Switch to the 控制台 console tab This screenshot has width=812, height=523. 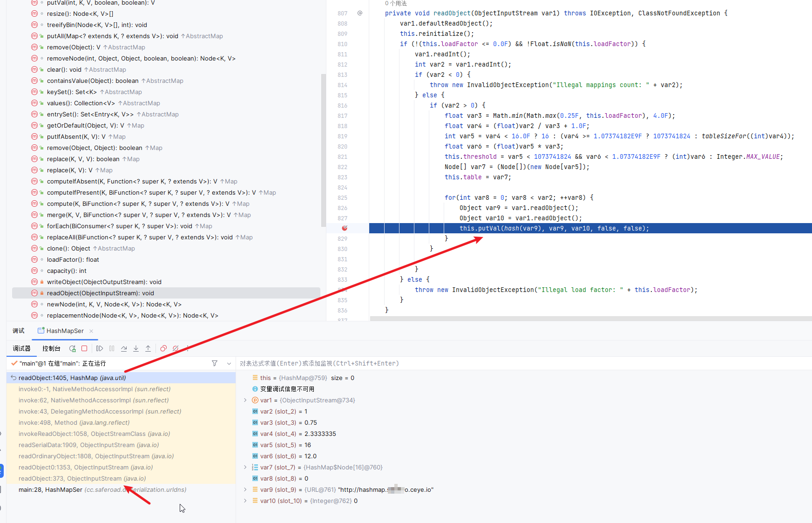click(x=51, y=348)
